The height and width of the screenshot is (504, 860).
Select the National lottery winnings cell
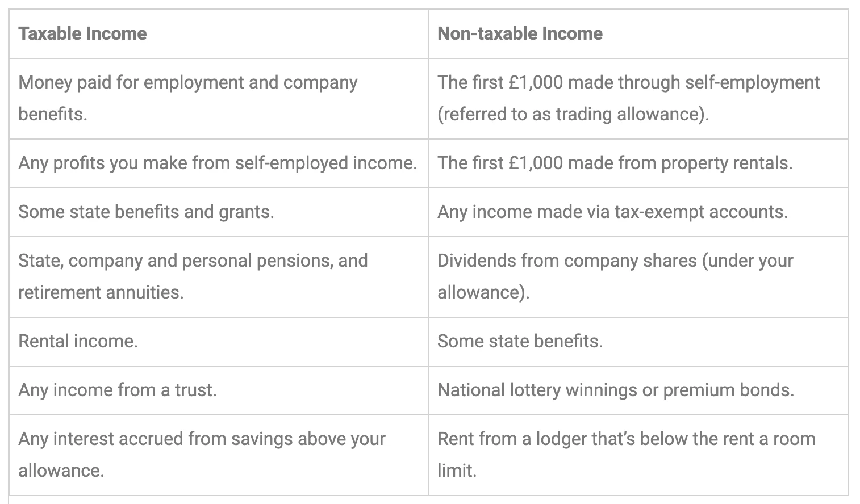[x=638, y=390]
